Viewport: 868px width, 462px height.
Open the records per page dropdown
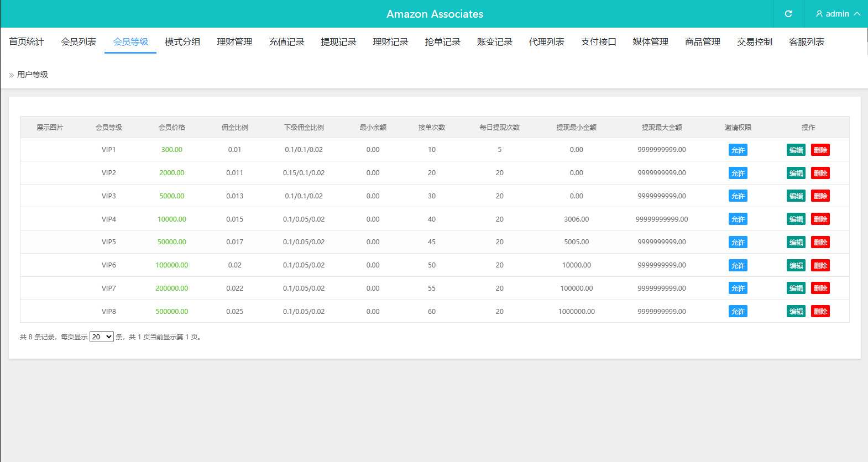pos(102,337)
